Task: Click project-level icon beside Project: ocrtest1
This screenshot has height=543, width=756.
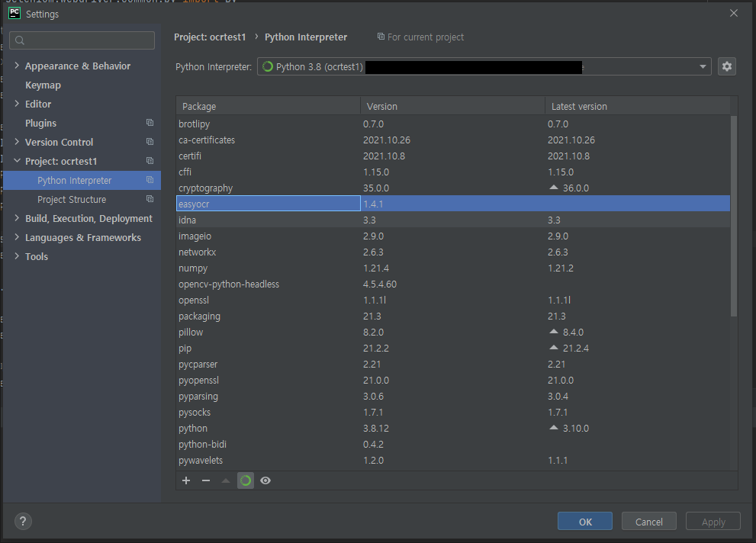Action: (150, 161)
